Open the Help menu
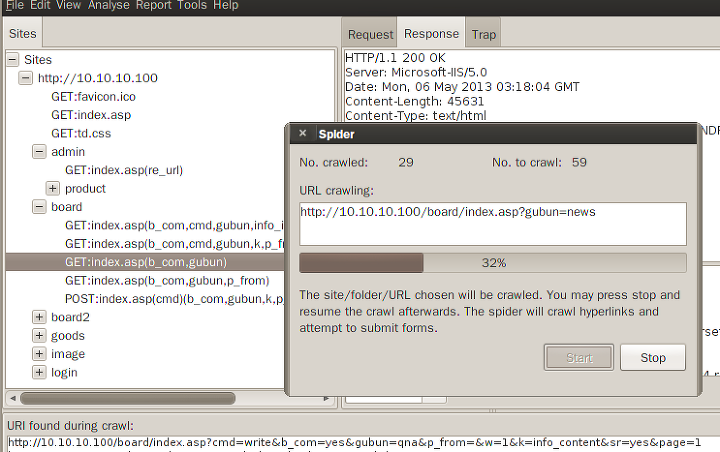 (225, 5)
